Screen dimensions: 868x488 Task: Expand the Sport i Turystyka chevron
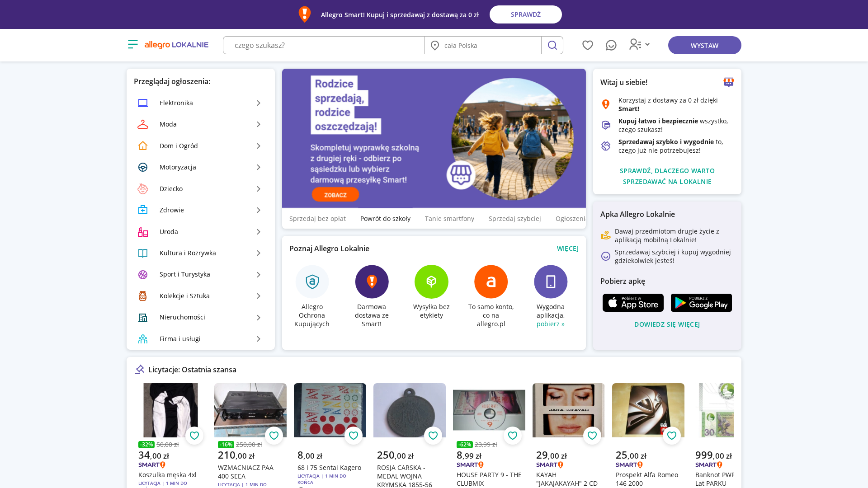[259, 275]
